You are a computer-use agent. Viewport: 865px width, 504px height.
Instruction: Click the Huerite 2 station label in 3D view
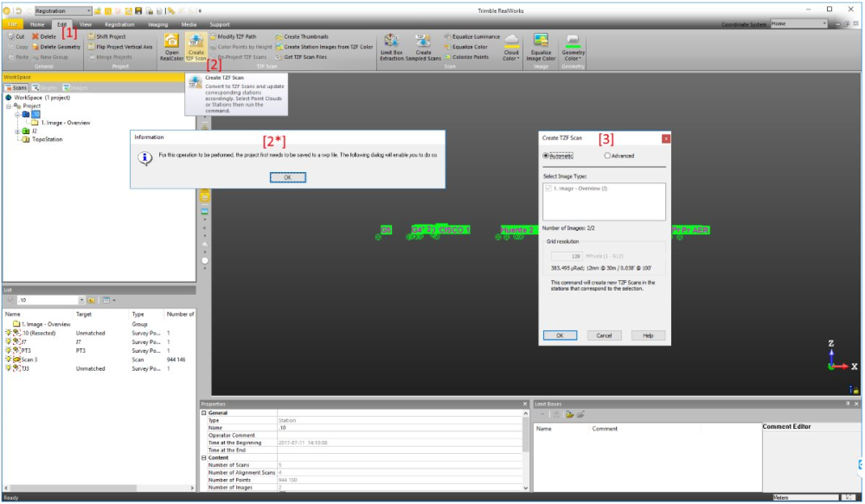[517, 229]
